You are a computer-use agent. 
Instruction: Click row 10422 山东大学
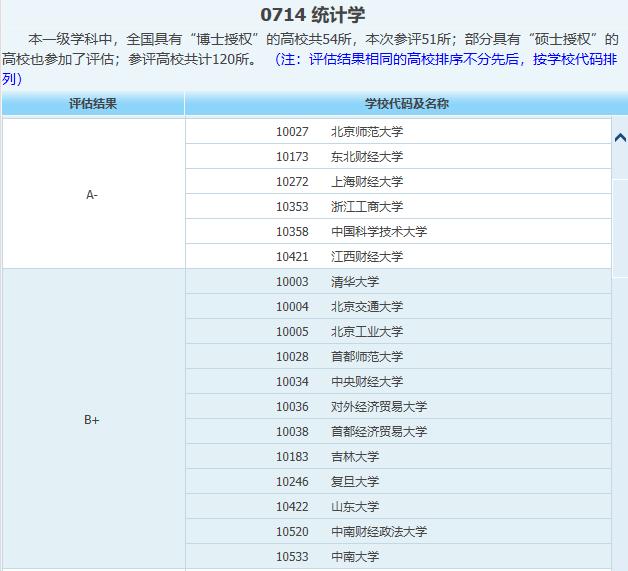pos(398,506)
